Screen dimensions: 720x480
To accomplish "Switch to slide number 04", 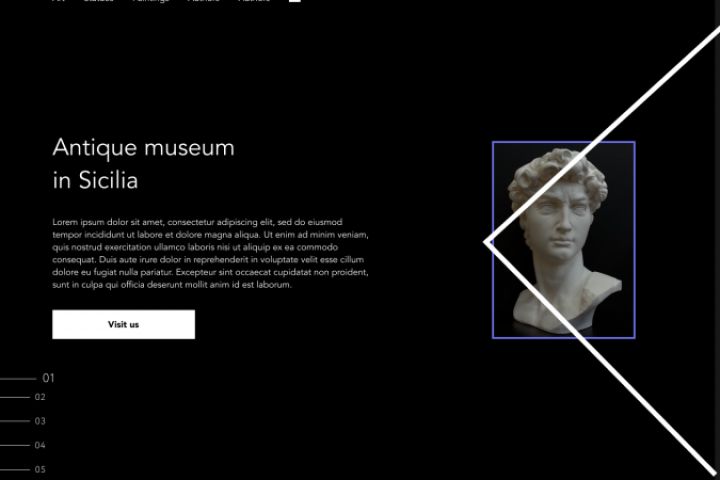I will point(40,445).
